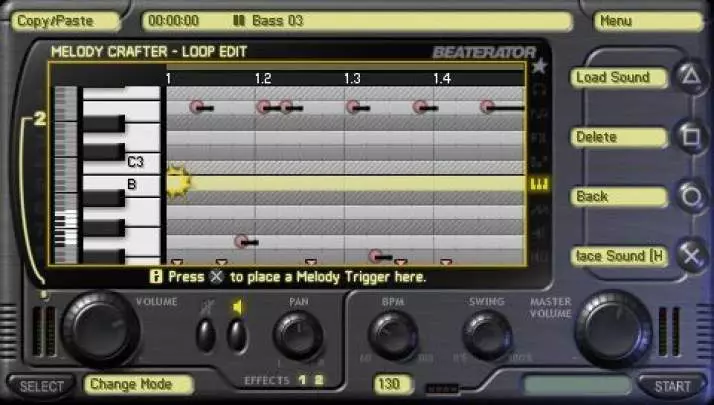Click the yellow starburst cursor on the B row

(x=178, y=181)
